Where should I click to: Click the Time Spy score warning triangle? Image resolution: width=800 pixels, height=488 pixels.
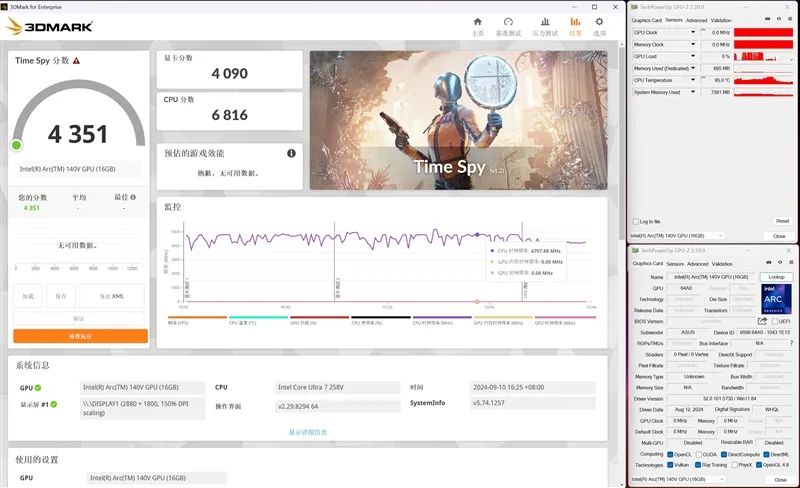[x=77, y=61]
